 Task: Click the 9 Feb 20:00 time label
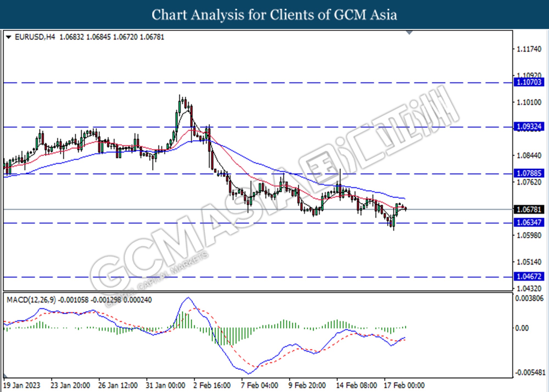pos(307,385)
